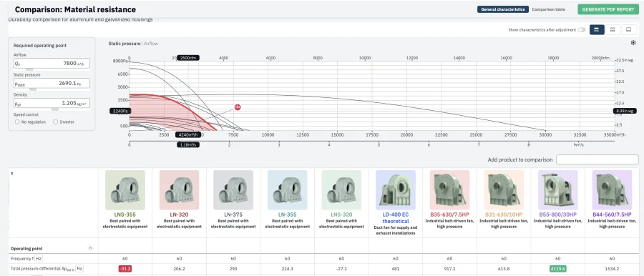The width and height of the screenshot is (644, 276).
Task: Click the Pa unit selector for pressure differential
Action: click(x=79, y=269)
